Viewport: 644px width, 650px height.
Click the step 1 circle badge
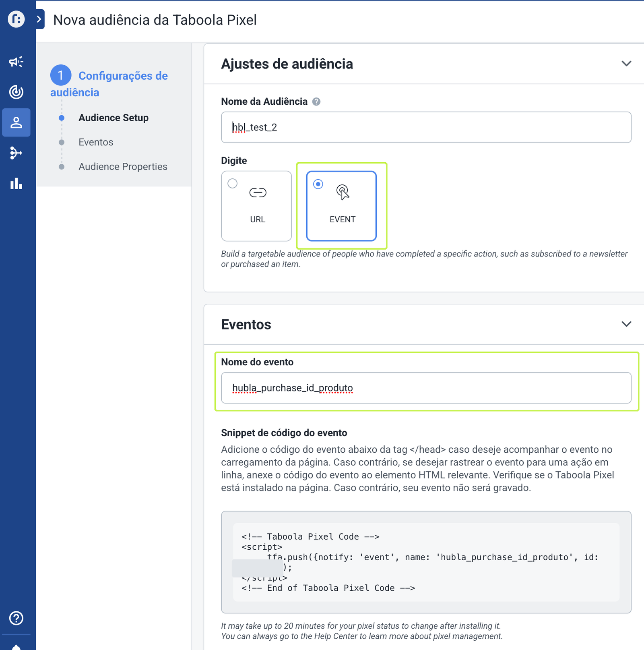coord(61,75)
